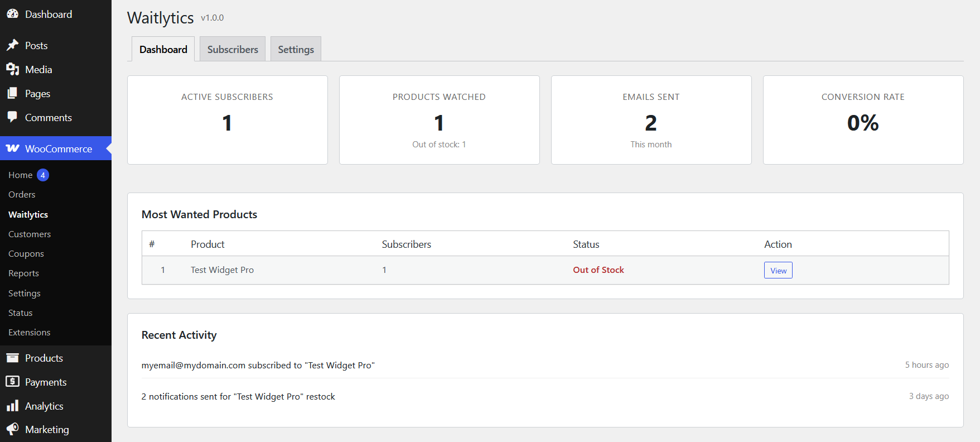Click the 'Subscribers' column header
Viewport: 980px width, 442px height.
[407, 244]
